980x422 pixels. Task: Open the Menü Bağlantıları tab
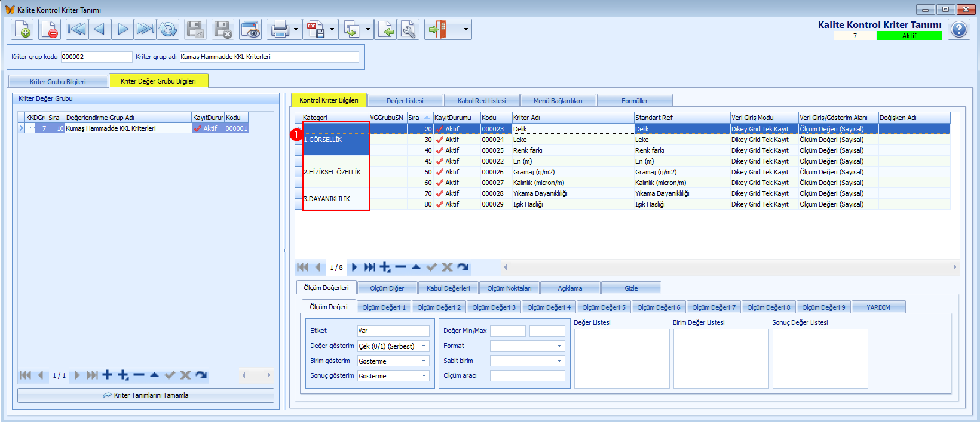pyautogui.click(x=558, y=101)
